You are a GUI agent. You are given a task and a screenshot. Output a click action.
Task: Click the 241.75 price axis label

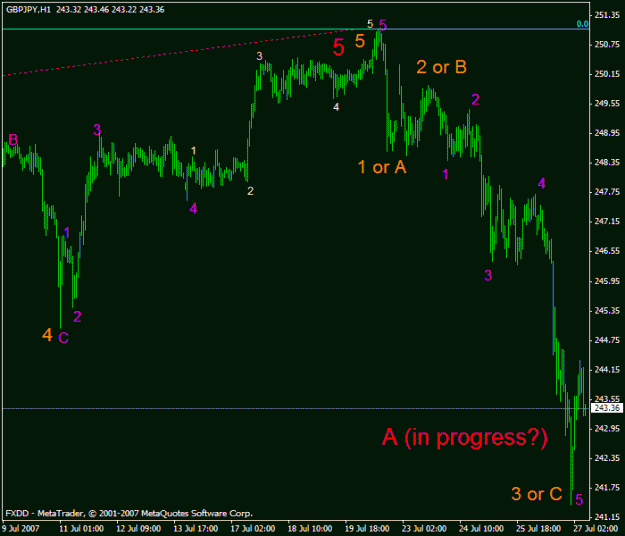607,488
